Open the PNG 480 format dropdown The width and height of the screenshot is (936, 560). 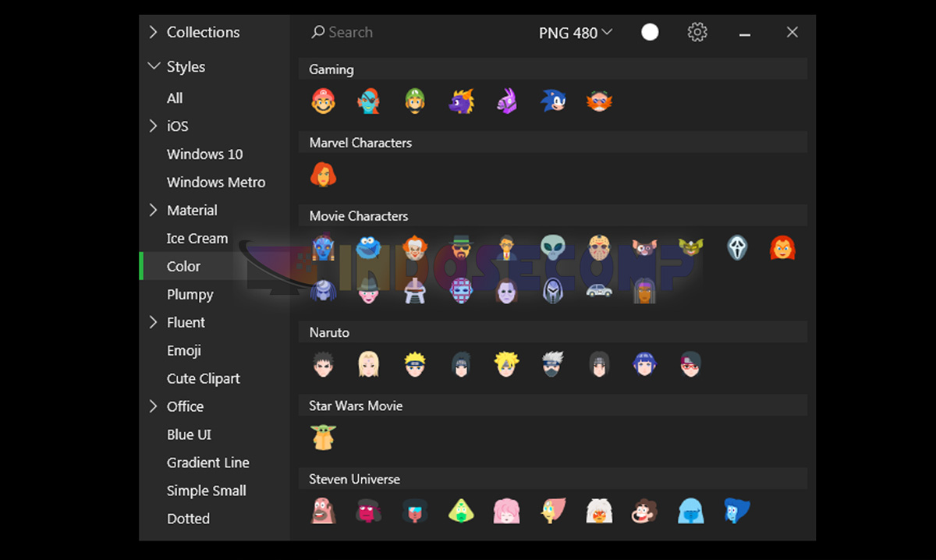[576, 33]
